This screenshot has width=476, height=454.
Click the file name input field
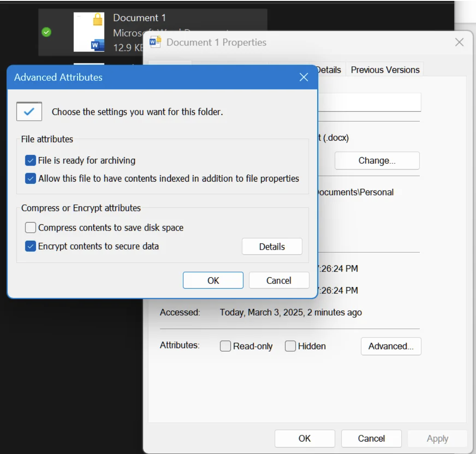pos(369,102)
